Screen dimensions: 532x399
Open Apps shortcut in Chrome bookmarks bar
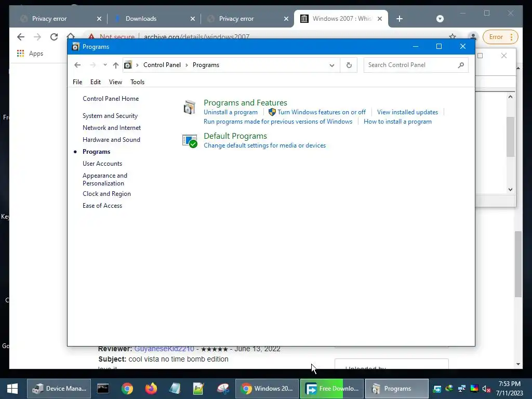click(30, 54)
